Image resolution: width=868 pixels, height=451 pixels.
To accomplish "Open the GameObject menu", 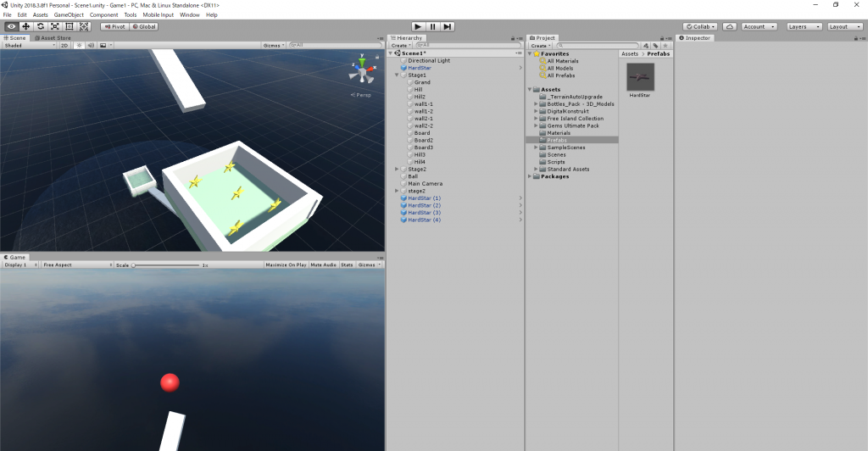I will point(69,15).
